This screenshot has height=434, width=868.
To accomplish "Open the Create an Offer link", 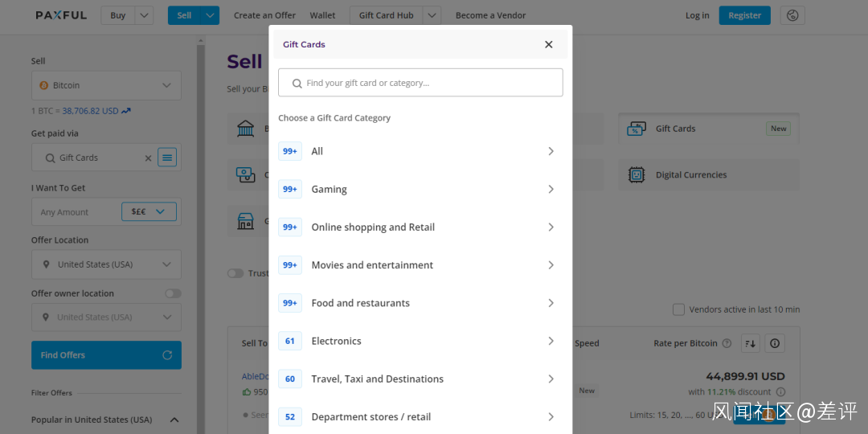I will pyautogui.click(x=264, y=15).
